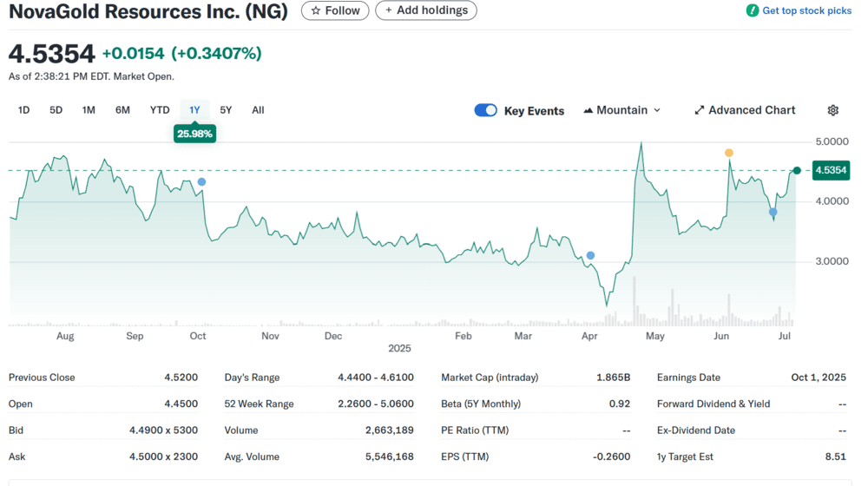Open the Advanced Chart view
The width and height of the screenshot is (868, 486).
(745, 110)
